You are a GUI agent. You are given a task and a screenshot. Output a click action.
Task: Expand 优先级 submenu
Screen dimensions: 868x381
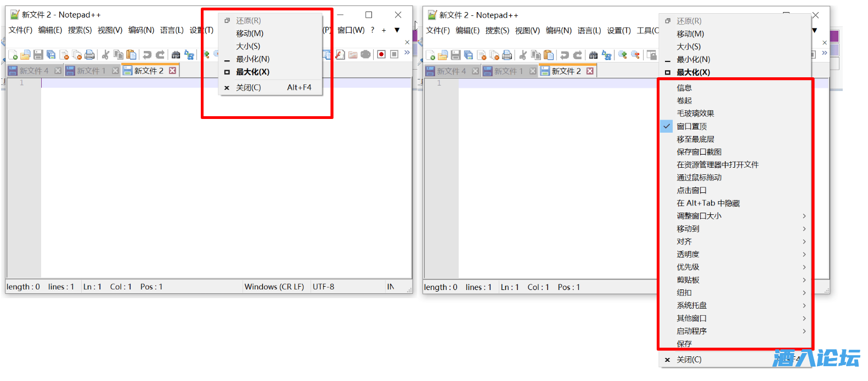pos(735,268)
